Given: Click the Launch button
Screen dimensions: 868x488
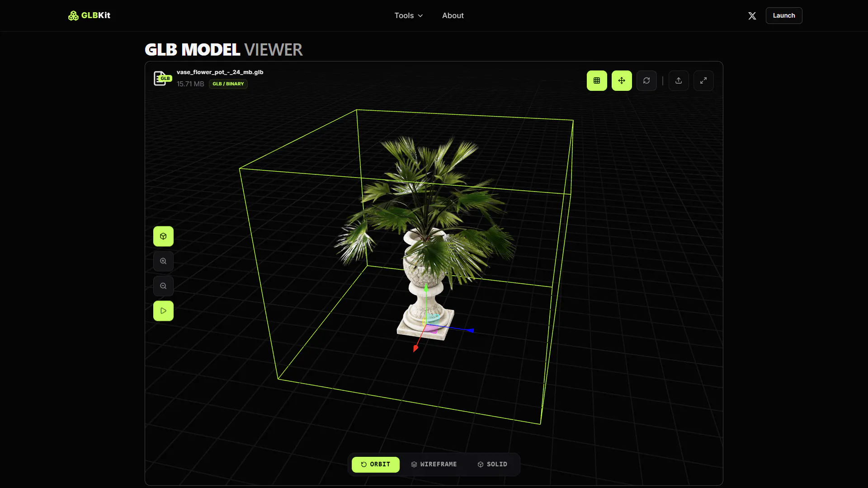Looking at the screenshot, I should pyautogui.click(x=784, y=15).
